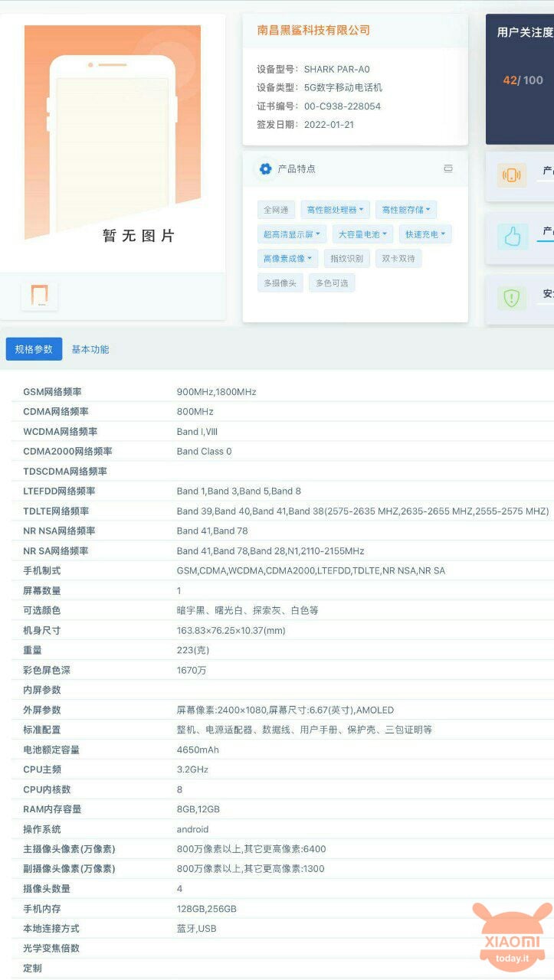Click body size 163.83×76.25×10.37(mm)

231,631
